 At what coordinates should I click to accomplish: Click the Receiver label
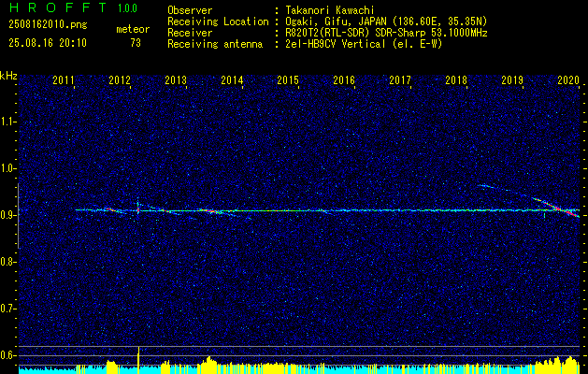tap(190, 33)
